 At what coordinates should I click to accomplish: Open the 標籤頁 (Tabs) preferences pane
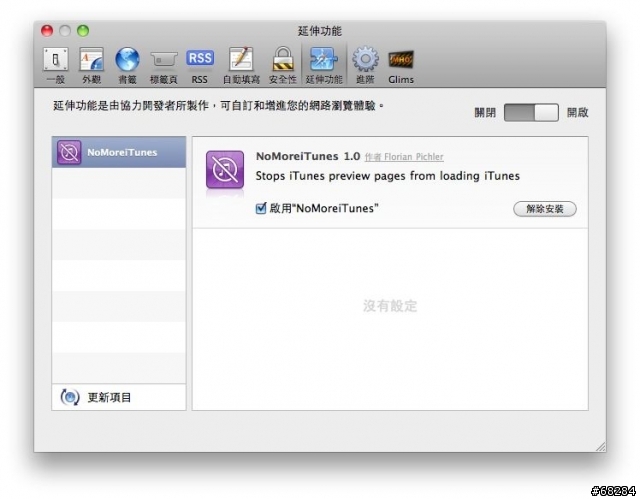click(x=163, y=65)
